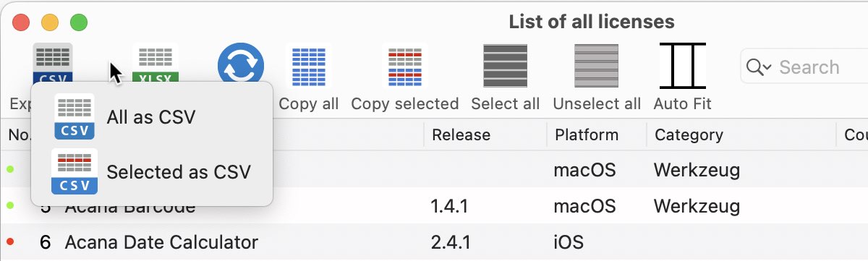
Task: Open the search magnifier options dropdown
Action: (x=759, y=67)
